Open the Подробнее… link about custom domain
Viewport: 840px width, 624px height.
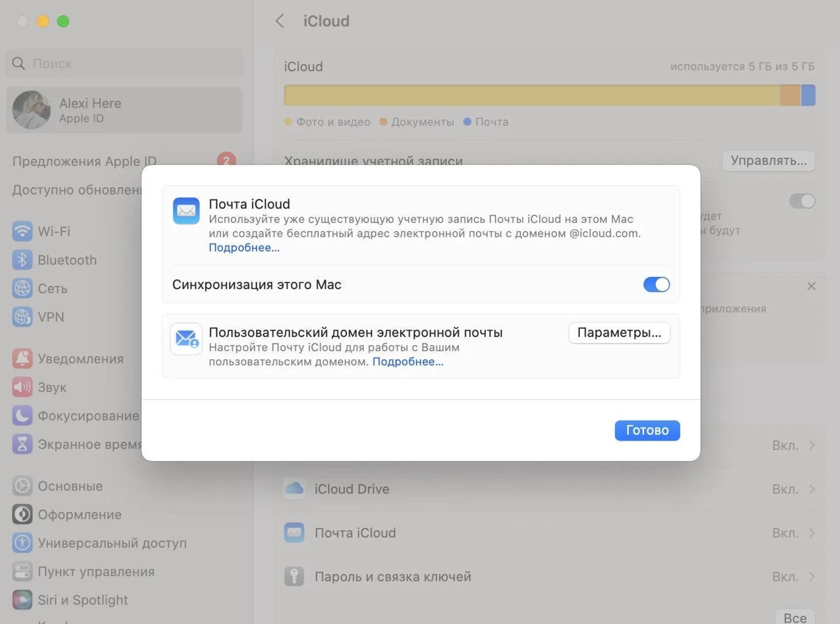pos(408,362)
